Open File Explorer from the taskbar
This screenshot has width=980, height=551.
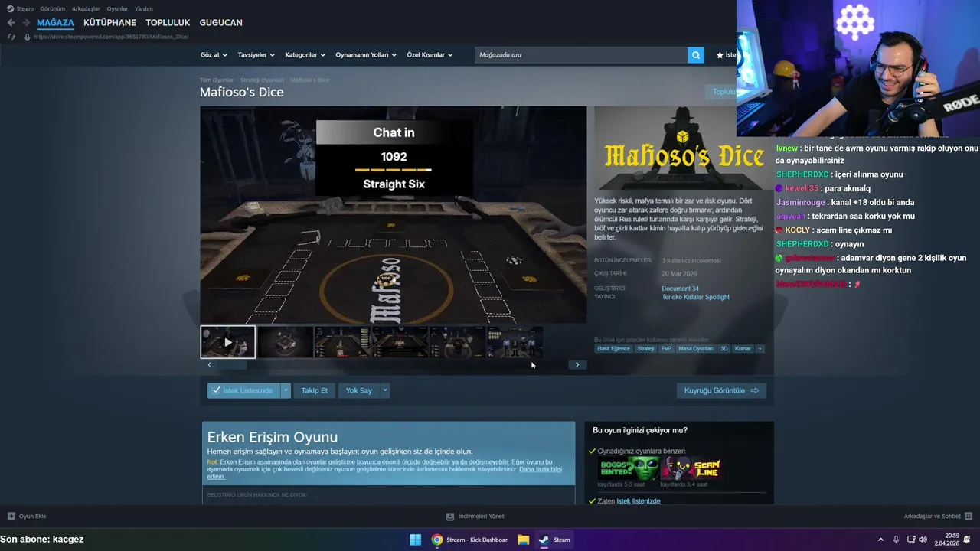(x=523, y=540)
